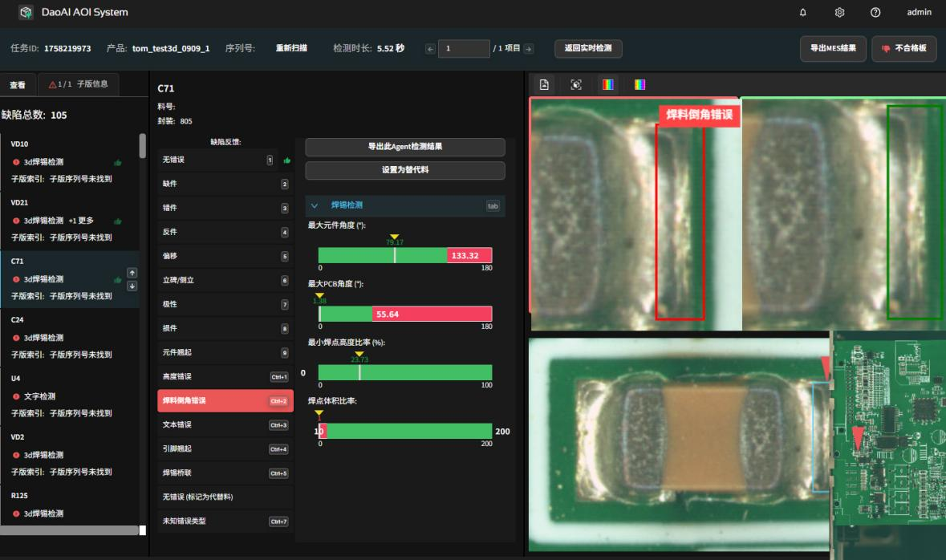This screenshot has height=560, width=946.
Task: Go to previous item with left arrow
Action: tap(429, 48)
